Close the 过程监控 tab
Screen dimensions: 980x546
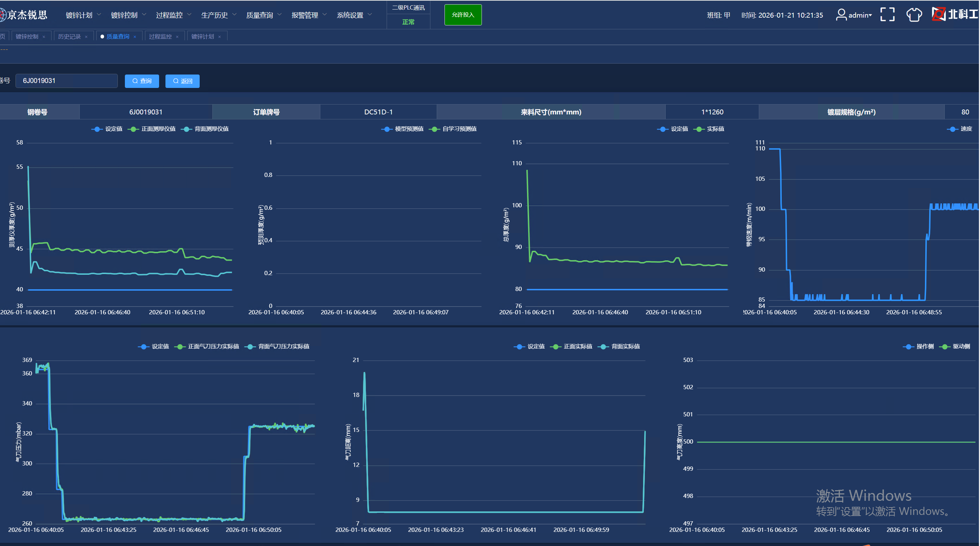pyautogui.click(x=177, y=37)
